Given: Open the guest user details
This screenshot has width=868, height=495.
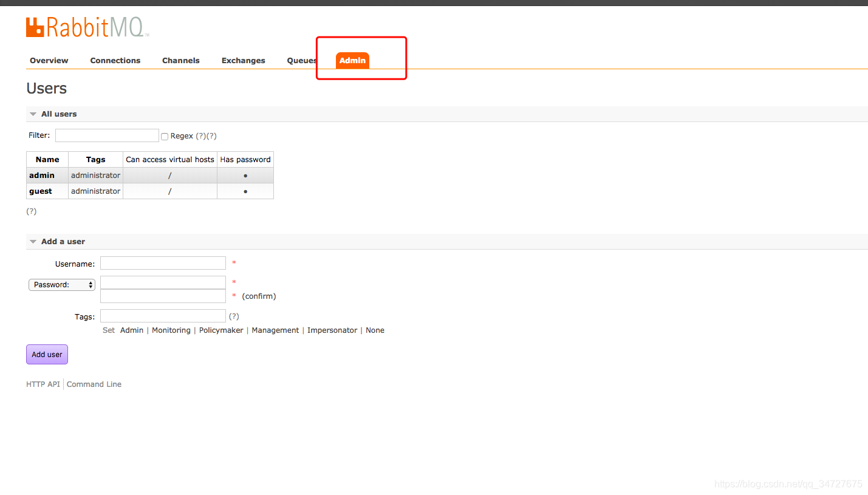Looking at the screenshot, I should coord(41,191).
